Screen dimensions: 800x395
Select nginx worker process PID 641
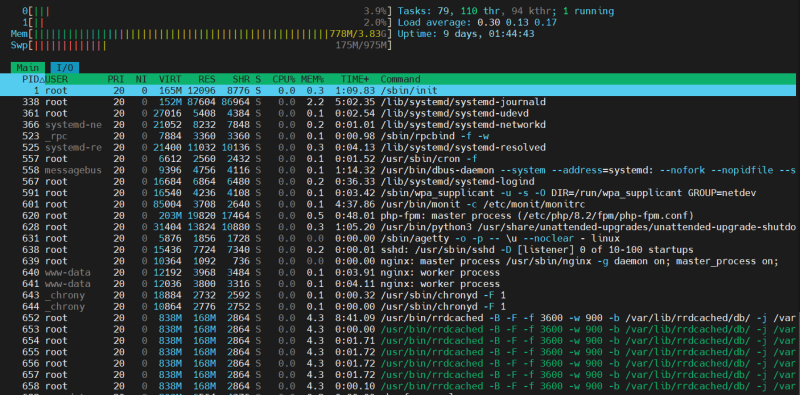(398, 284)
